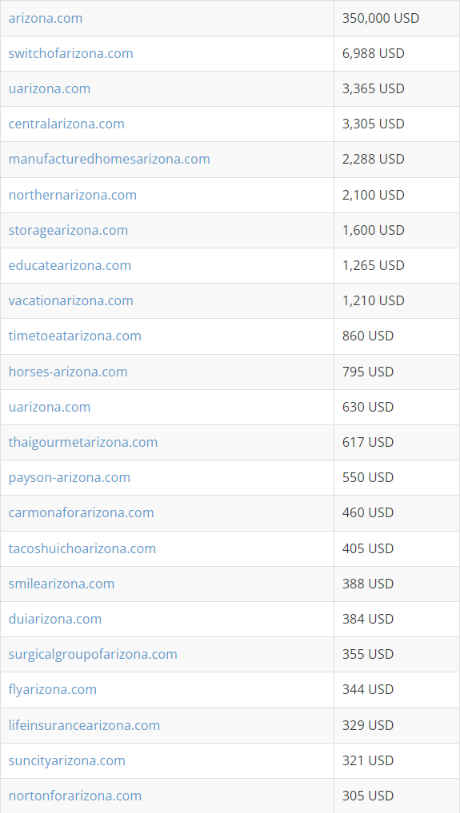Image resolution: width=460 pixels, height=813 pixels.
Task: Open the horses-arizona.com link
Action: tap(68, 372)
